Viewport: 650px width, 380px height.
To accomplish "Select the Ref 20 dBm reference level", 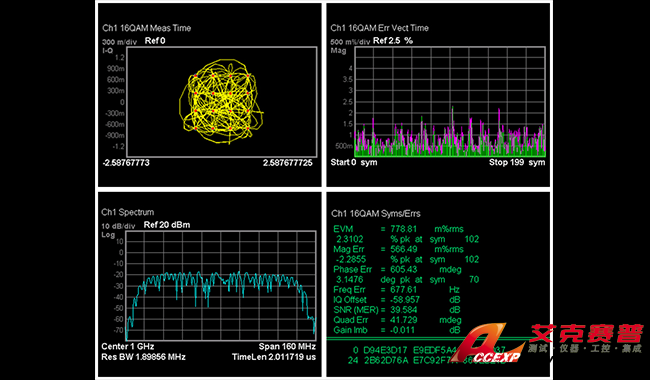I will point(167,225).
